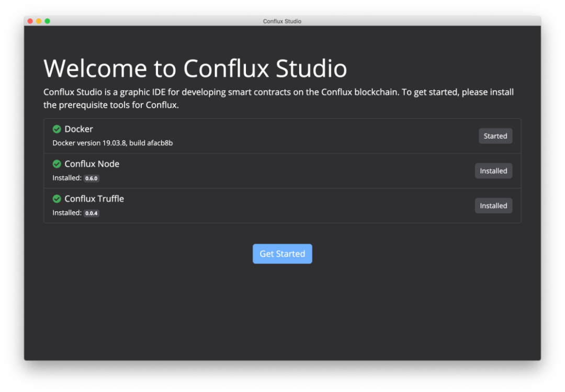This screenshot has width=565, height=392.
Task: Click the green checkmark beside Docker
Action: tap(56, 129)
